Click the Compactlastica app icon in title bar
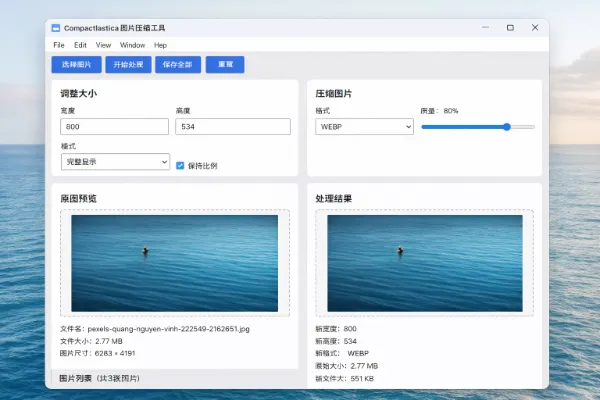This screenshot has height=400, width=600. pos(56,28)
